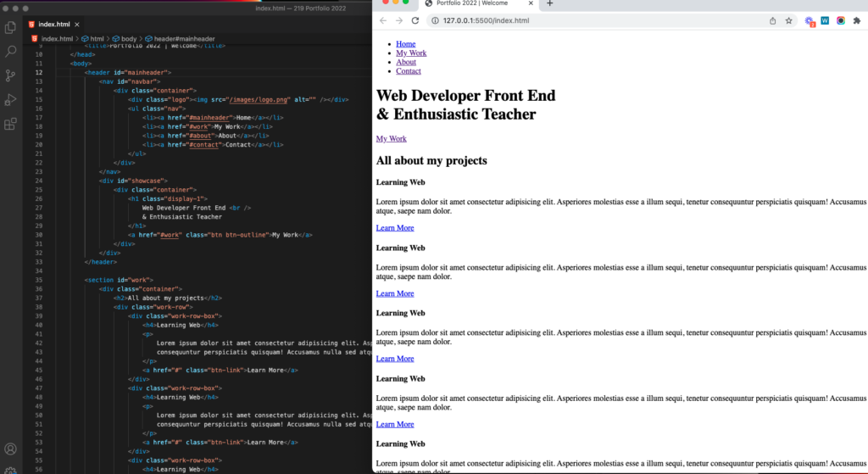Click the body breadcrumb segment
868x474 pixels.
[129, 39]
